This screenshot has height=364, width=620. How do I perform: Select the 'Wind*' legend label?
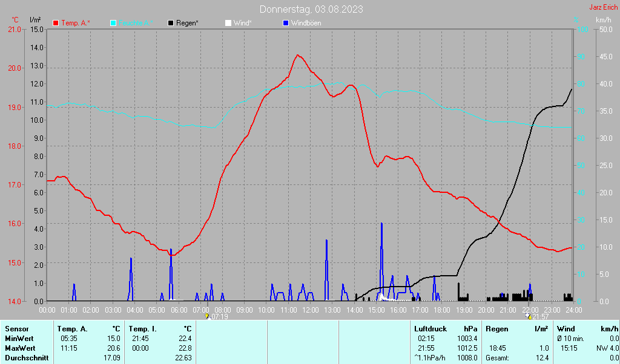(242, 23)
